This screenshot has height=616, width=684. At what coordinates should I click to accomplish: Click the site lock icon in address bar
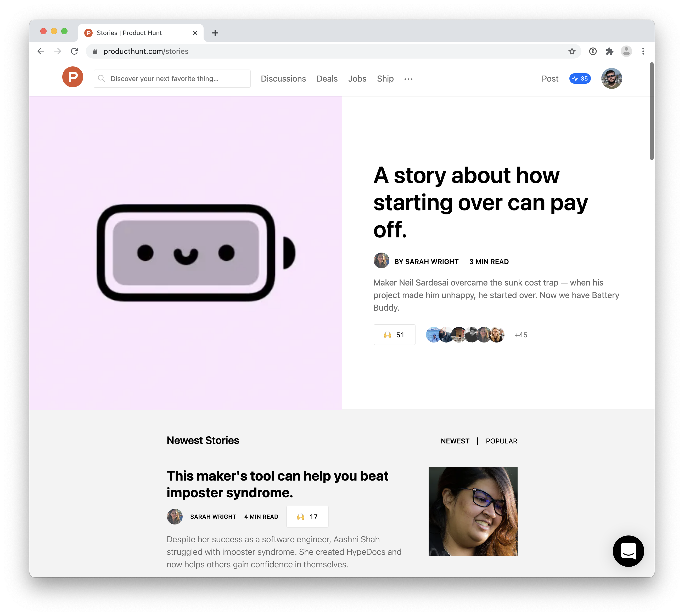[x=95, y=51]
